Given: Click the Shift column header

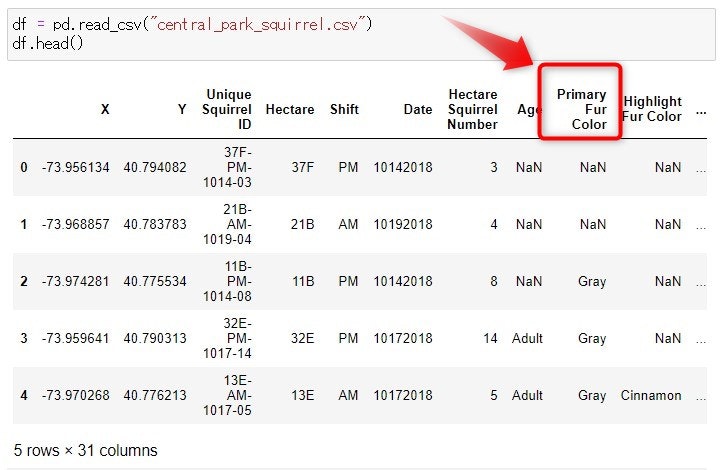Looking at the screenshot, I should point(344,110).
